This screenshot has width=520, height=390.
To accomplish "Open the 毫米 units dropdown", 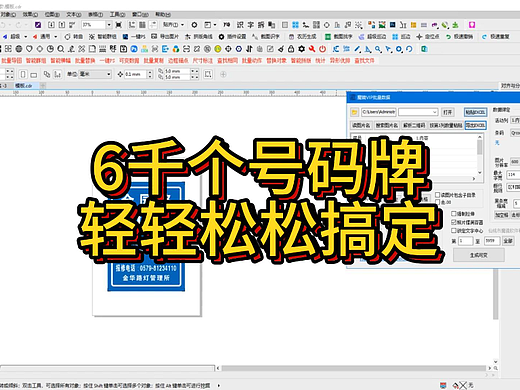I will pos(95,74).
